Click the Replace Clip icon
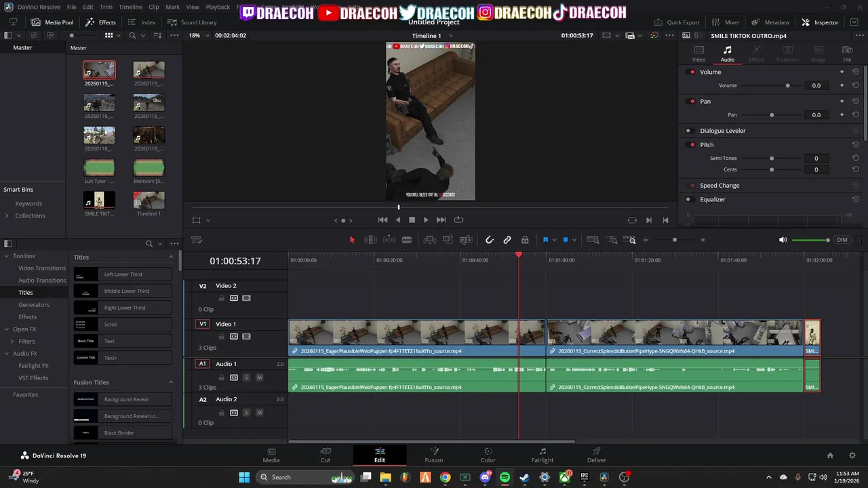868x488 pixels. 466,240
